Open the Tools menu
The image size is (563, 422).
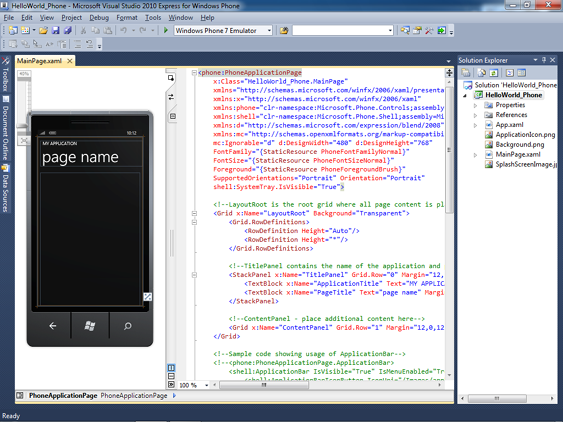153,18
